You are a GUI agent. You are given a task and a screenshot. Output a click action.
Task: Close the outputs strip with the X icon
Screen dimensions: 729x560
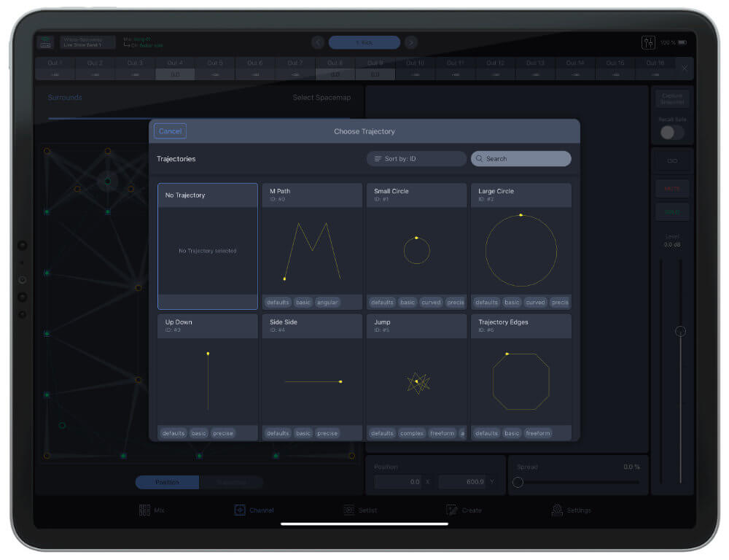685,68
